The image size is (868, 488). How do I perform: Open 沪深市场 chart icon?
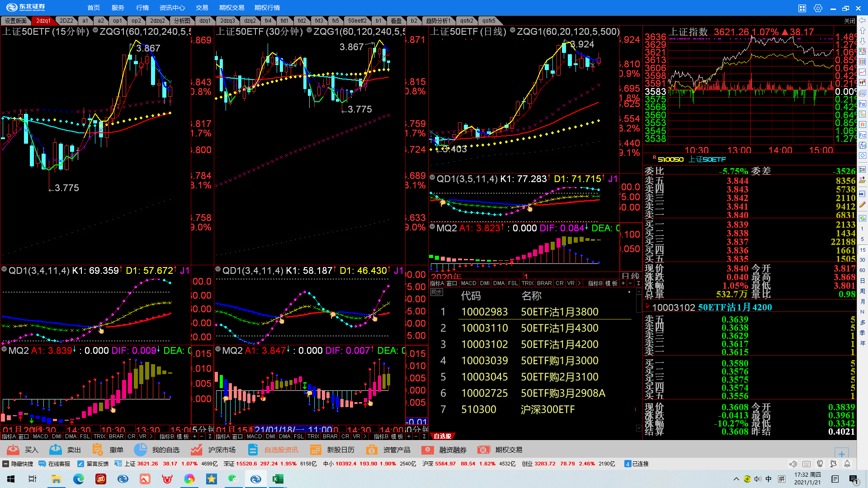(196, 450)
